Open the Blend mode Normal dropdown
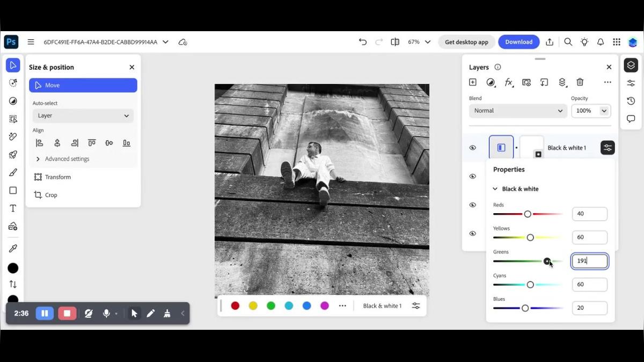 pyautogui.click(x=518, y=111)
